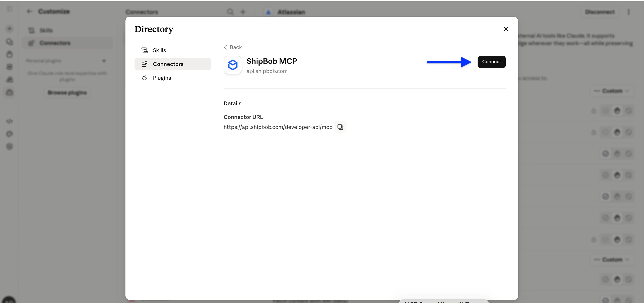The image size is (644, 303).
Task: Open Skills in the background Customize panel
Action: [x=68, y=30]
